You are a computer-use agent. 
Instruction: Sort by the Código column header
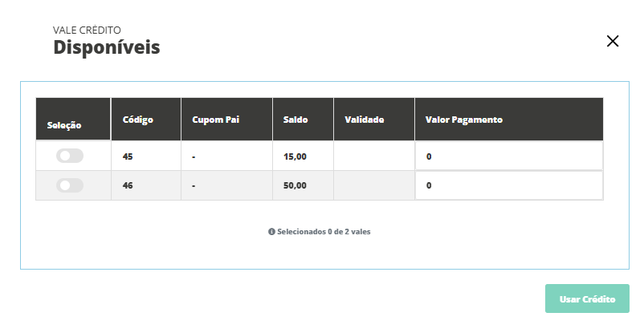[x=138, y=120]
